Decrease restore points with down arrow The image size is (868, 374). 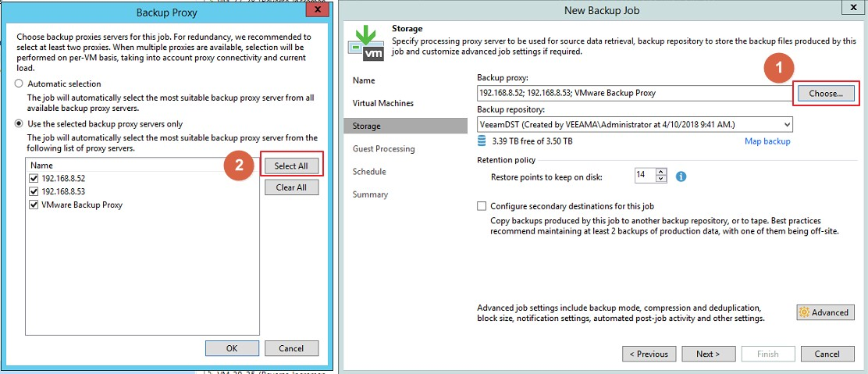(x=661, y=180)
